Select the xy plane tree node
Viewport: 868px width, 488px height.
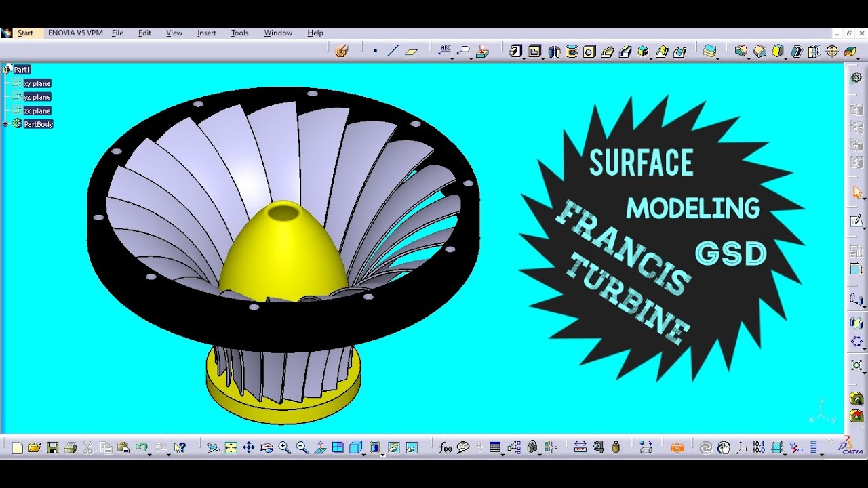pyautogui.click(x=37, y=83)
